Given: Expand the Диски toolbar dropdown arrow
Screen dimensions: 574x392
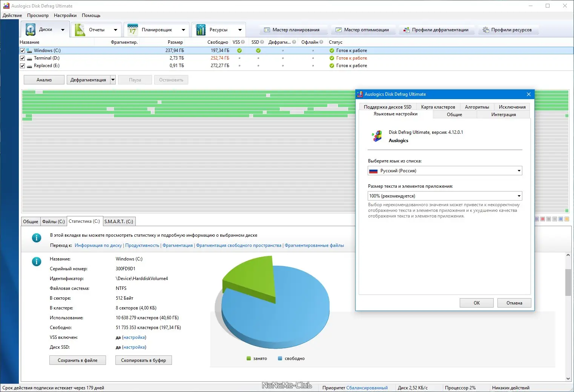Looking at the screenshot, I should pos(63,30).
